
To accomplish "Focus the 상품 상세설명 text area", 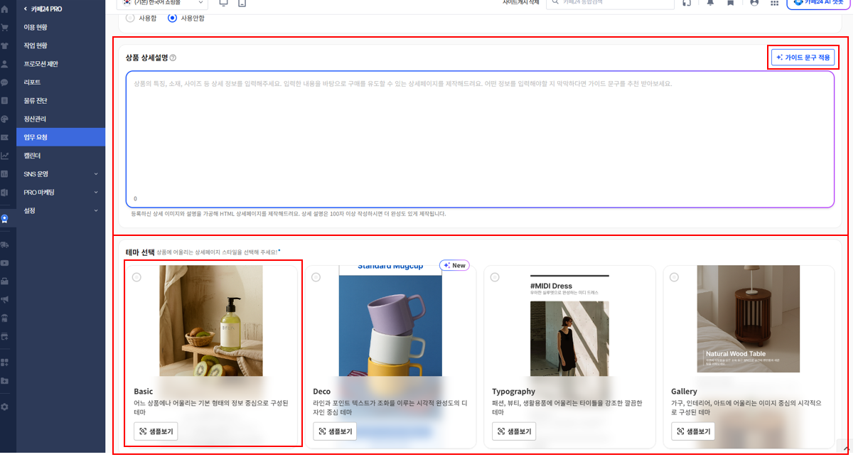I will (x=480, y=139).
